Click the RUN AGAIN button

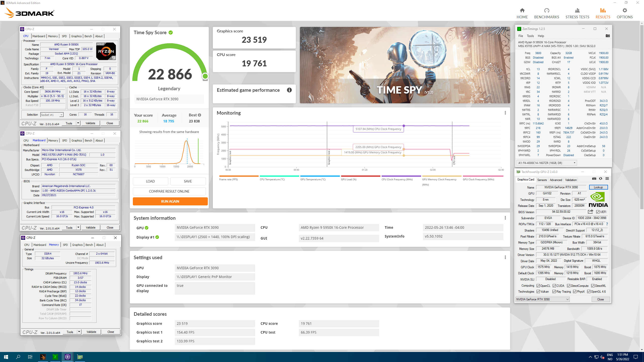point(170,201)
